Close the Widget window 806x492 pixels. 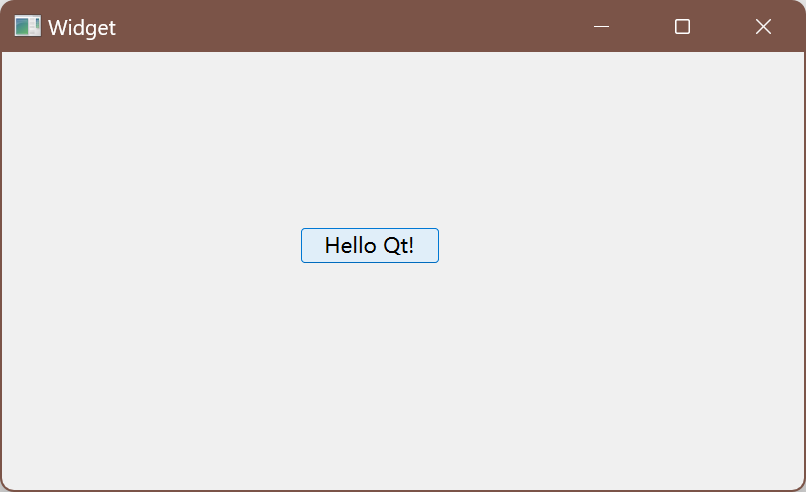pos(763,26)
